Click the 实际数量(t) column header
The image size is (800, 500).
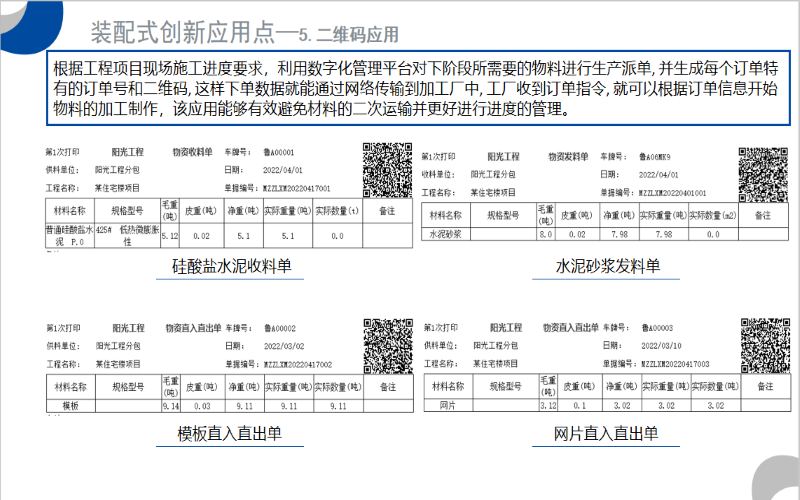tap(337, 211)
